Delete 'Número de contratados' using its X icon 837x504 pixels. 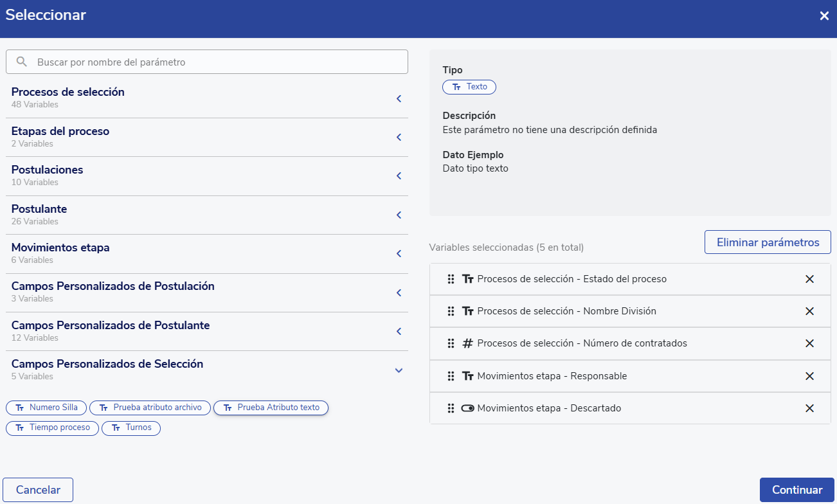click(809, 343)
